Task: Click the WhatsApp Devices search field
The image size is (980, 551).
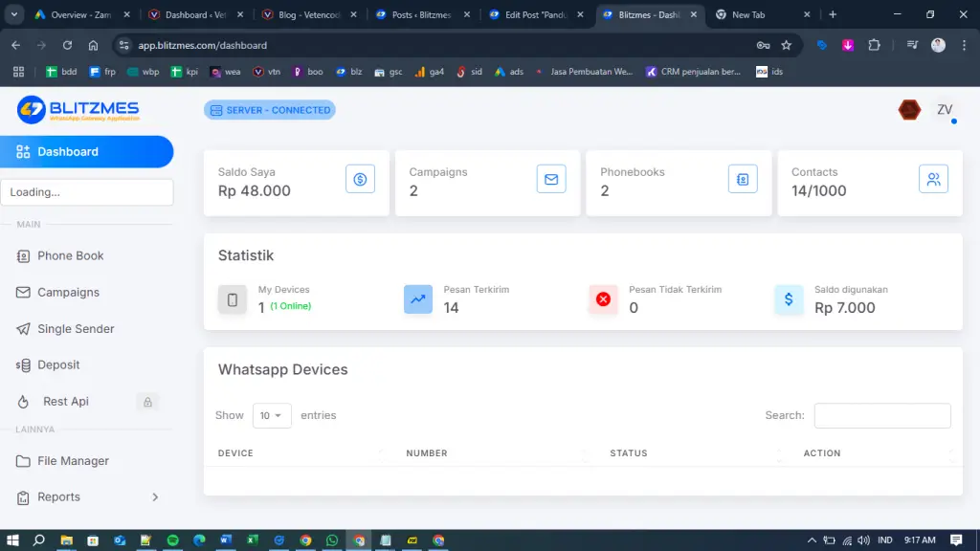Action: click(881, 415)
